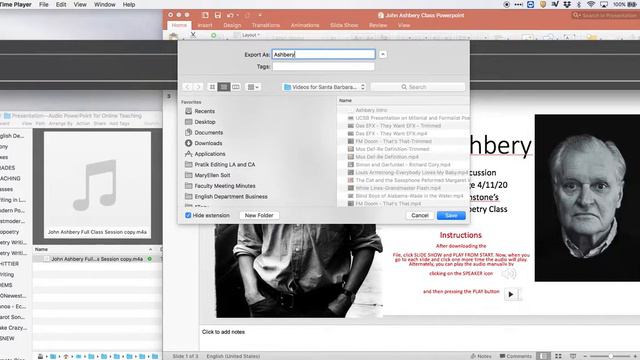
Task: Open Dropbox icon in menu bar
Action: pos(567,4)
